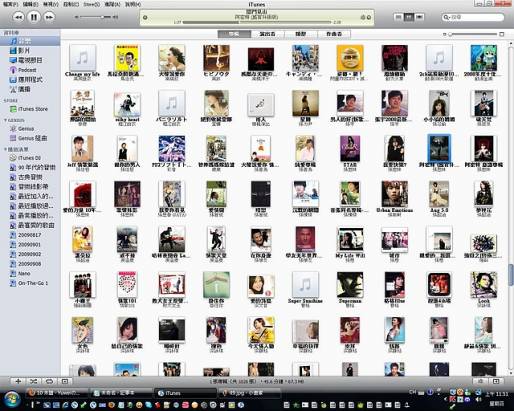Switch to the 45.jpg Paint taskbar button
Screen dimensions: 514x411
(x=249, y=393)
